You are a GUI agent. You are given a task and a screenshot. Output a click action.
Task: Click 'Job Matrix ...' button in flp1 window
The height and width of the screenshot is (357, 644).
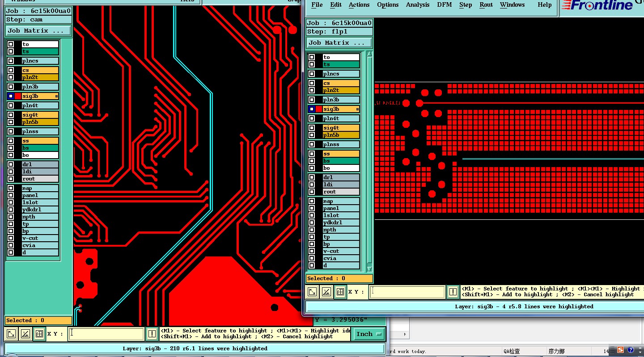[x=339, y=43]
